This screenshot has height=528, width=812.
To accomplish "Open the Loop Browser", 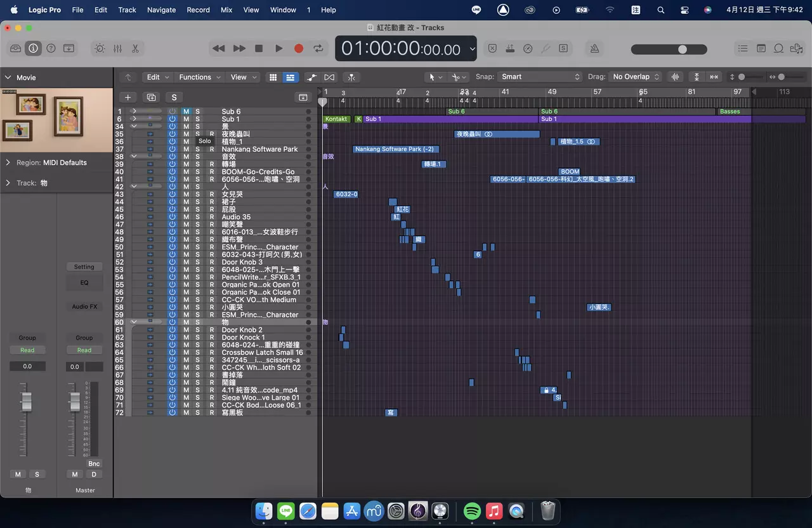I will click(779, 49).
